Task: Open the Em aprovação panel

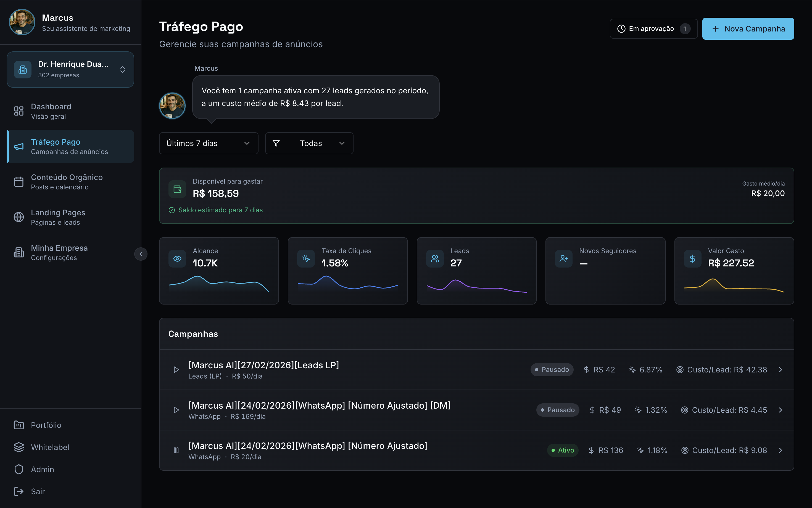Action: tap(653, 28)
